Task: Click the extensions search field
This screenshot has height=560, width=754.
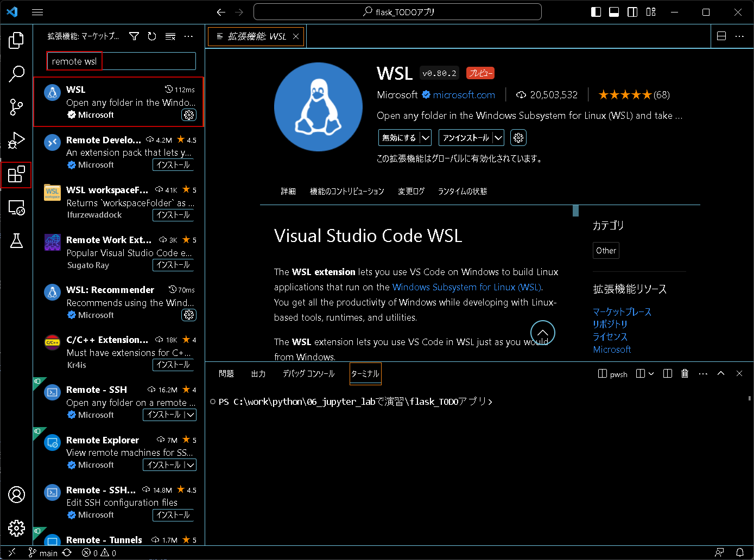Action: pos(122,61)
